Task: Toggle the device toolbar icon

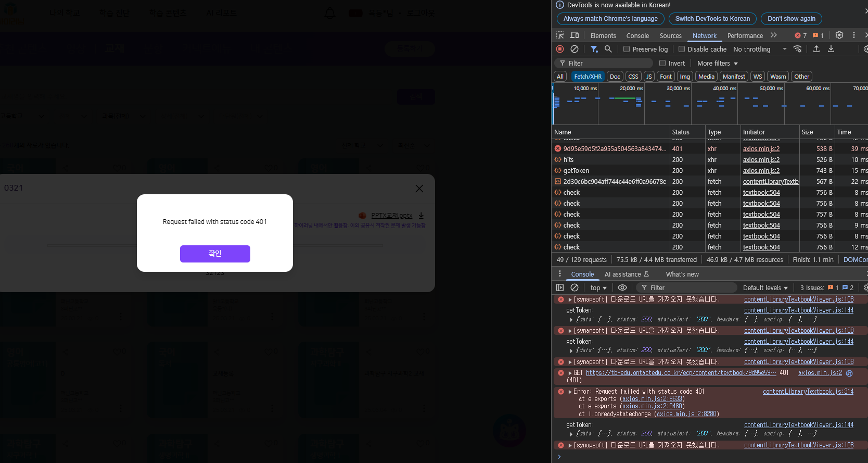Action: point(575,35)
